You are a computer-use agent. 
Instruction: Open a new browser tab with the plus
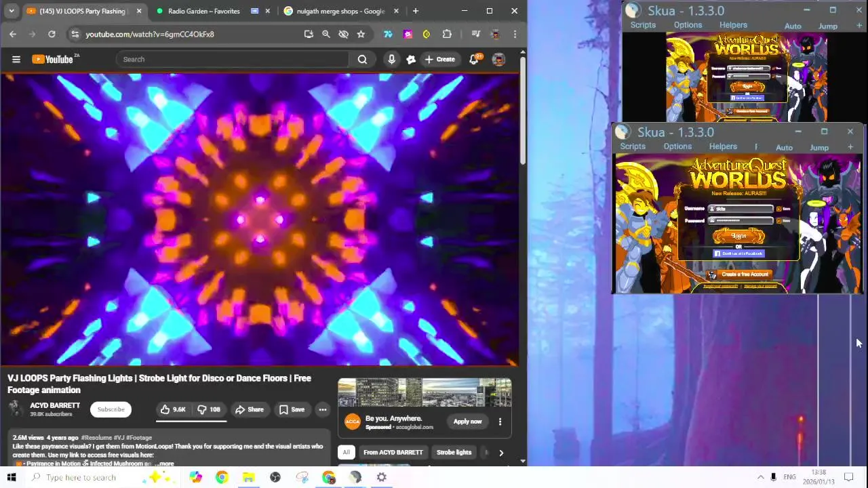click(415, 11)
